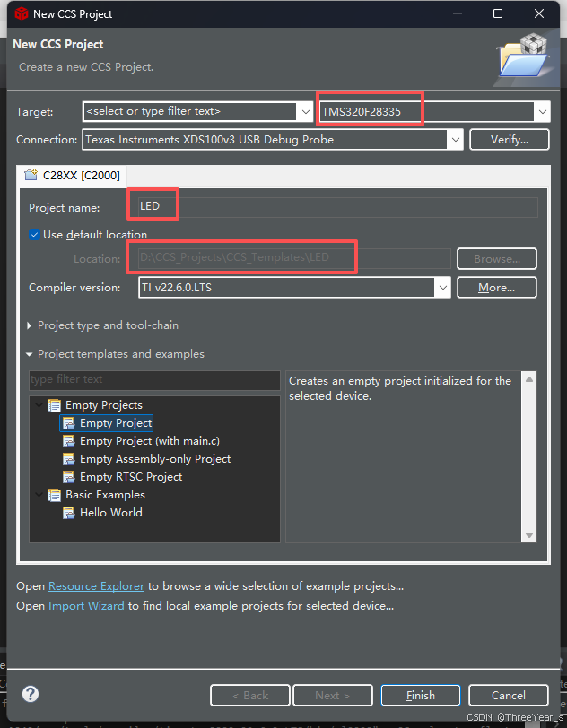Click the Browse... button

point(497,258)
